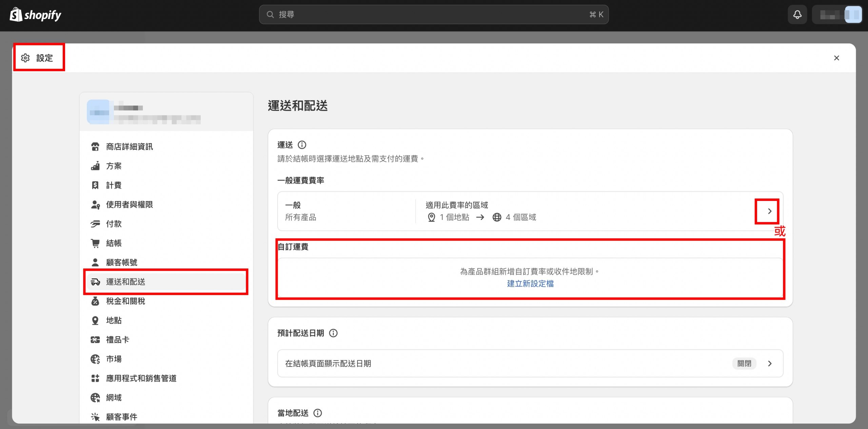Open 使用者與權限 settings
The image size is (868, 429).
[x=129, y=204]
